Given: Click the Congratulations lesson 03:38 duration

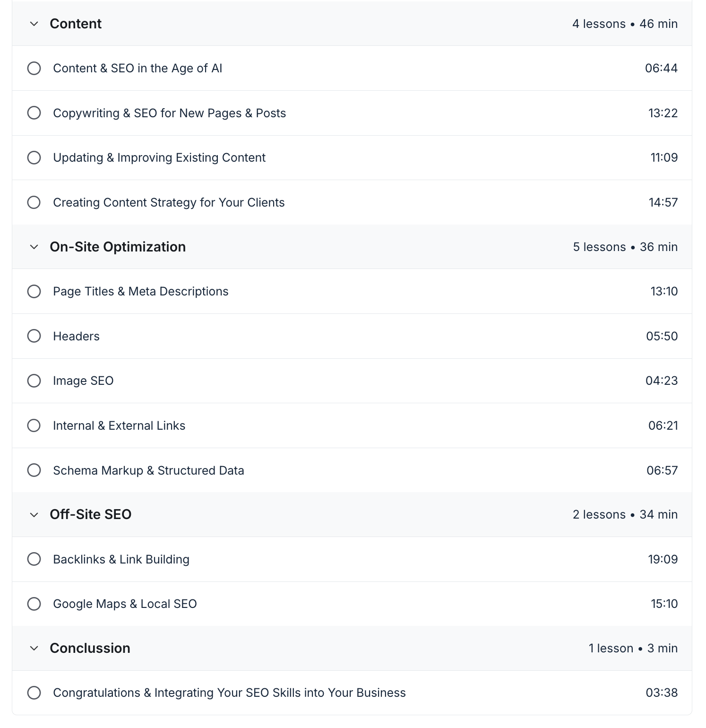Looking at the screenshot, I should point(662,693).
